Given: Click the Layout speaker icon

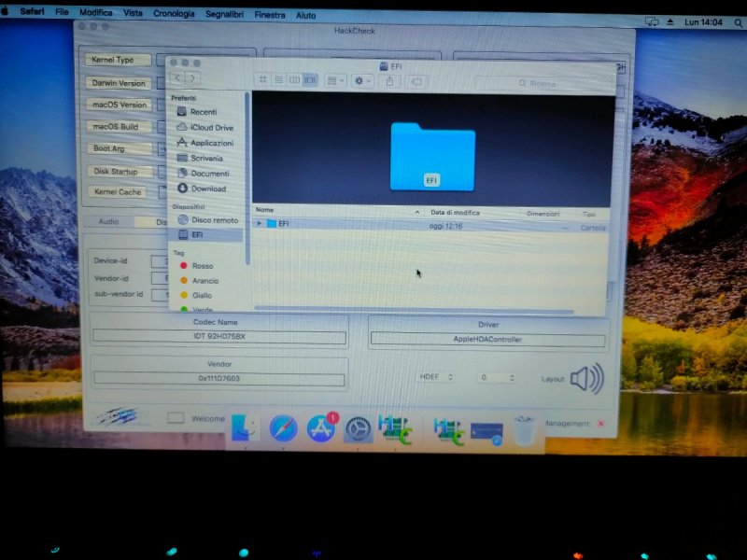Looking at the screenshot, I should pyautogui.click(x=588, y=379).
